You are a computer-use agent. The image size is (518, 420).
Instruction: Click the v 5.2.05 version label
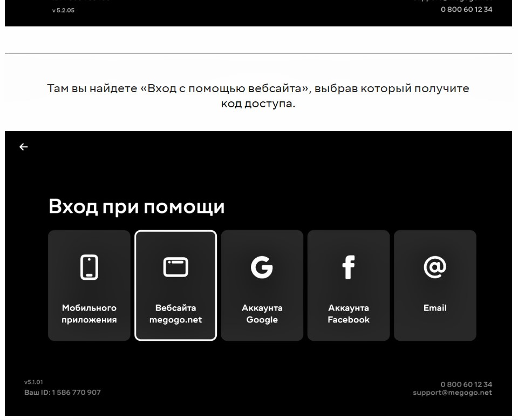pos(63,10)
